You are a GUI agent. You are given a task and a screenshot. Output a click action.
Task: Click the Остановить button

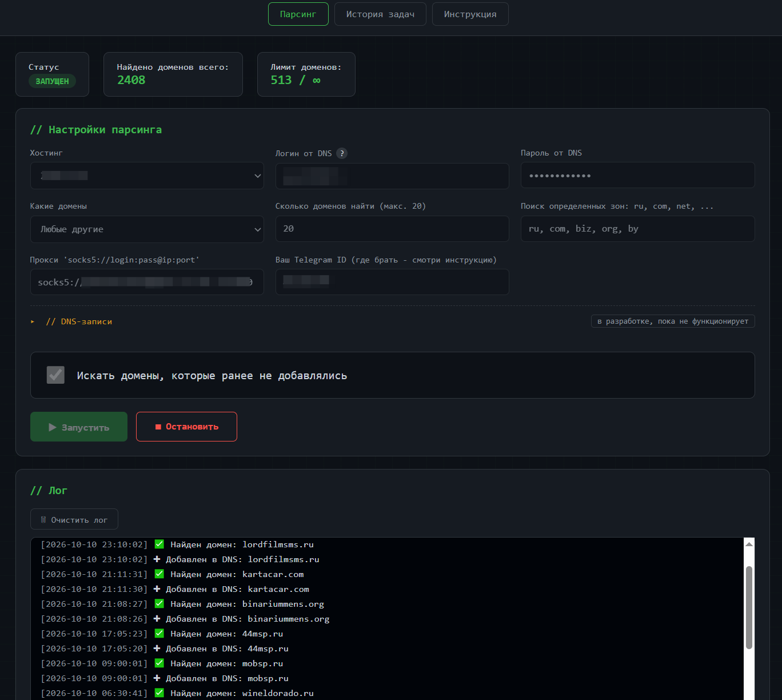pos(186,427)
